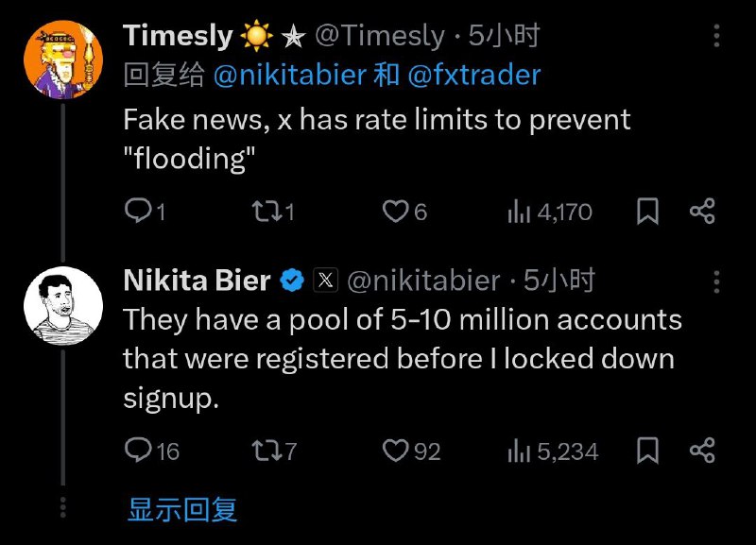This screenshot has height=545, width=756.
Task: Like Timesly's tweet showing 6 likes
Action: [x=397, y=212]
